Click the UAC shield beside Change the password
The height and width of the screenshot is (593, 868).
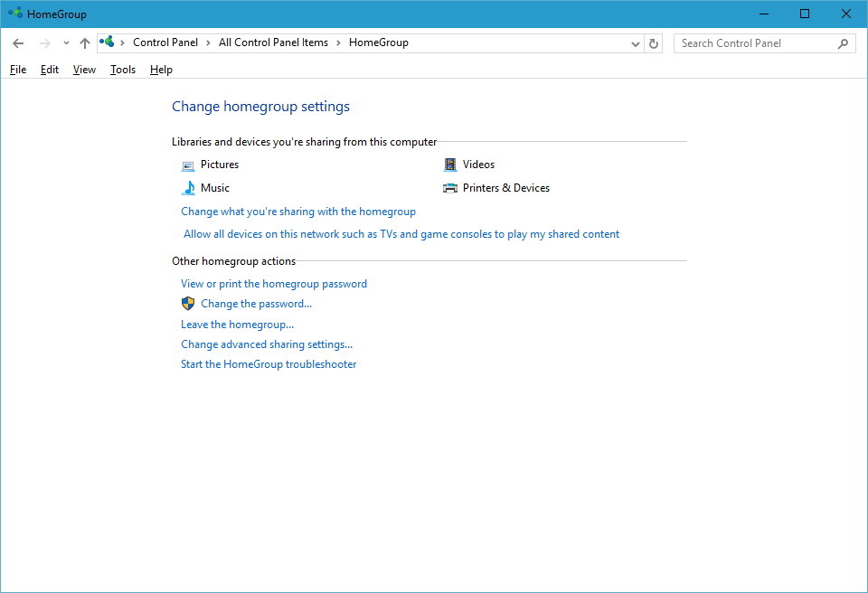point(187,303)
